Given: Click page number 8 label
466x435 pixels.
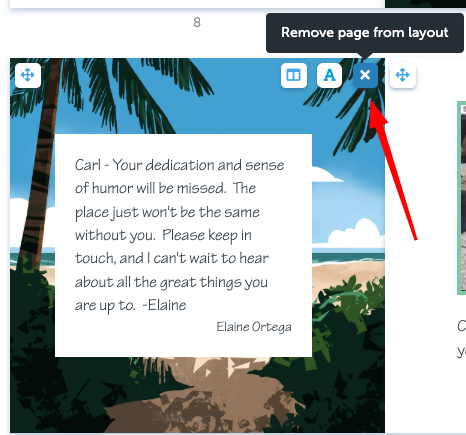Looking at the screenshot, I should click(197, 22).
